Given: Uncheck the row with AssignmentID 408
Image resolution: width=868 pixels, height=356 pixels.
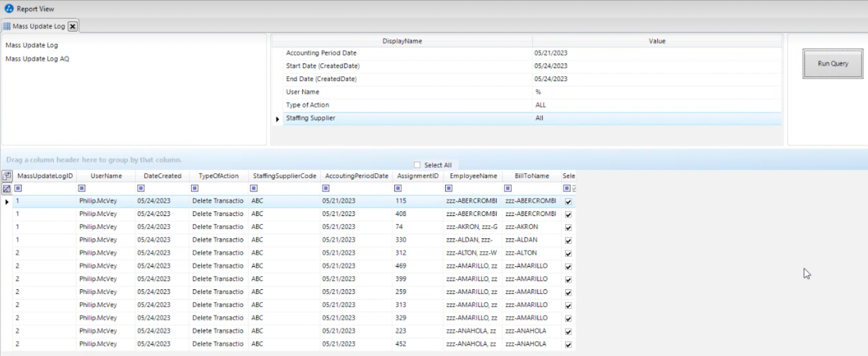Looking at the screenshot, I should (568, 215).
